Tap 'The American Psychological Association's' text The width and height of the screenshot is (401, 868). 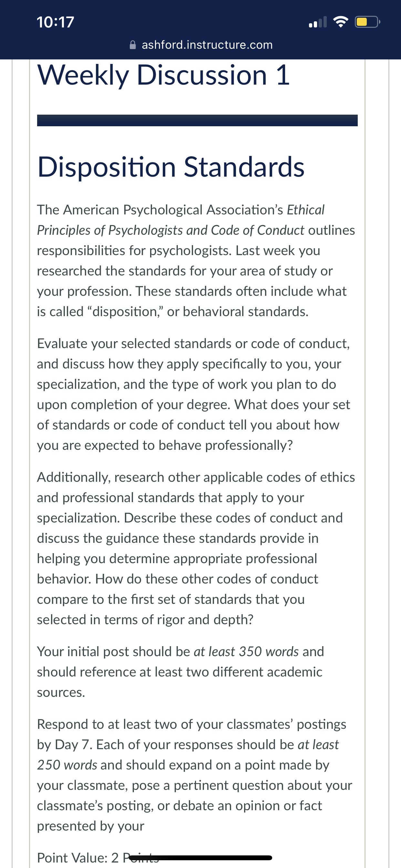point(160,210)
